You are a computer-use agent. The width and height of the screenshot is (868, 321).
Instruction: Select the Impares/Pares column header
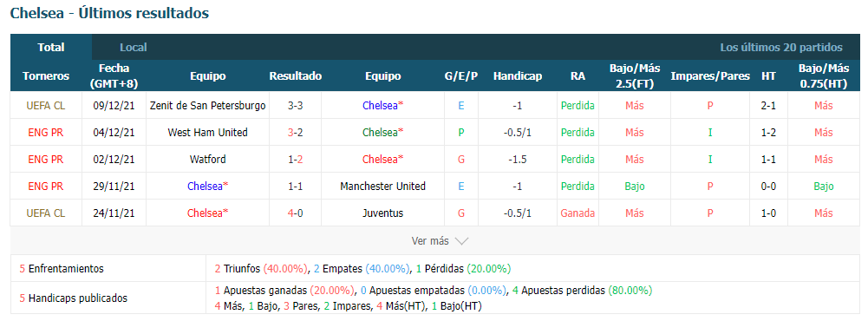(x=710, y=76)
